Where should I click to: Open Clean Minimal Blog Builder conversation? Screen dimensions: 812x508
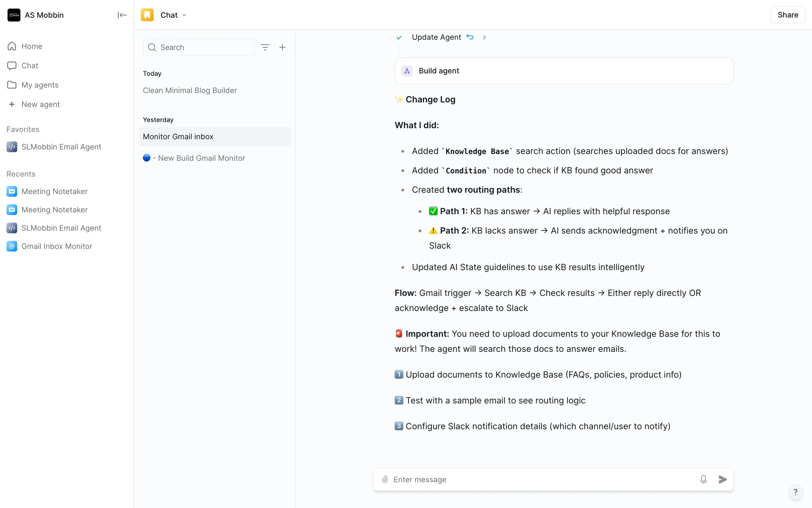pos(190,91)
